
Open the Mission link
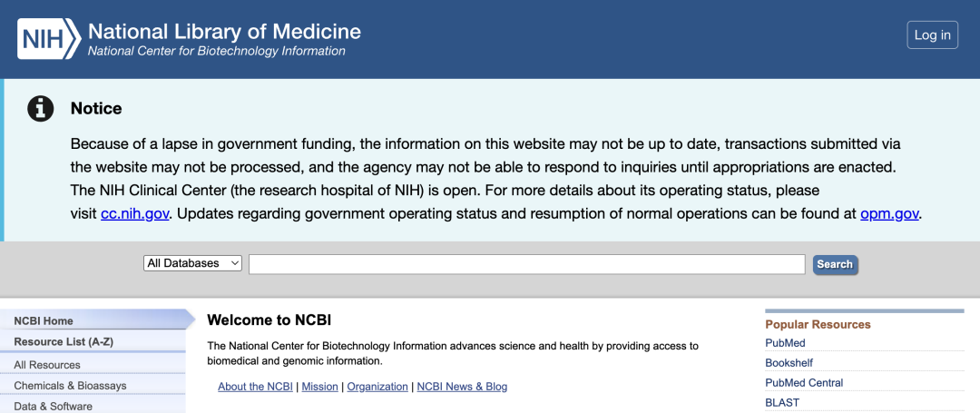319,387
